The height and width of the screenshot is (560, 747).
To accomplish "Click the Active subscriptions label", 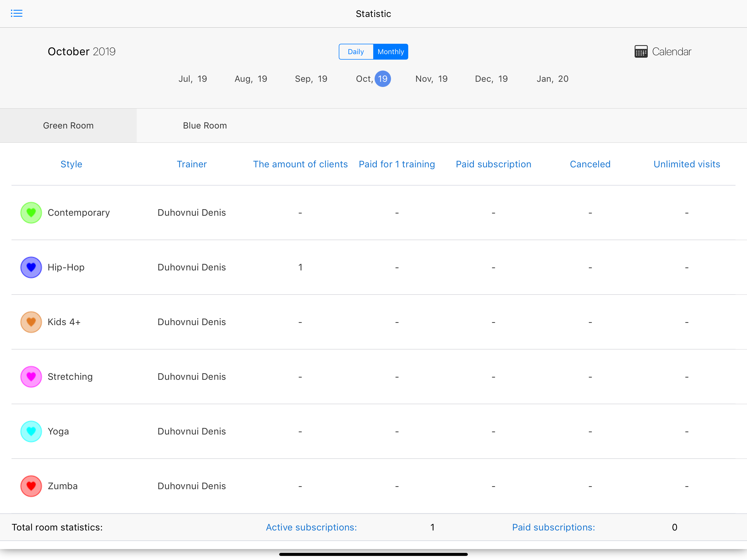I will (x=311, y=527).
